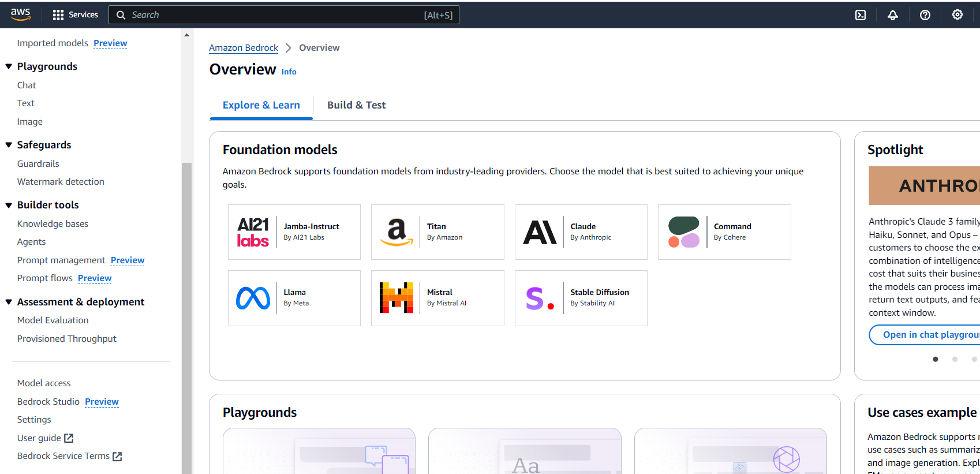Collapse the Playgrounds sidebar section
This screenshot has width=980, height=474.
(x=9, y=66)
